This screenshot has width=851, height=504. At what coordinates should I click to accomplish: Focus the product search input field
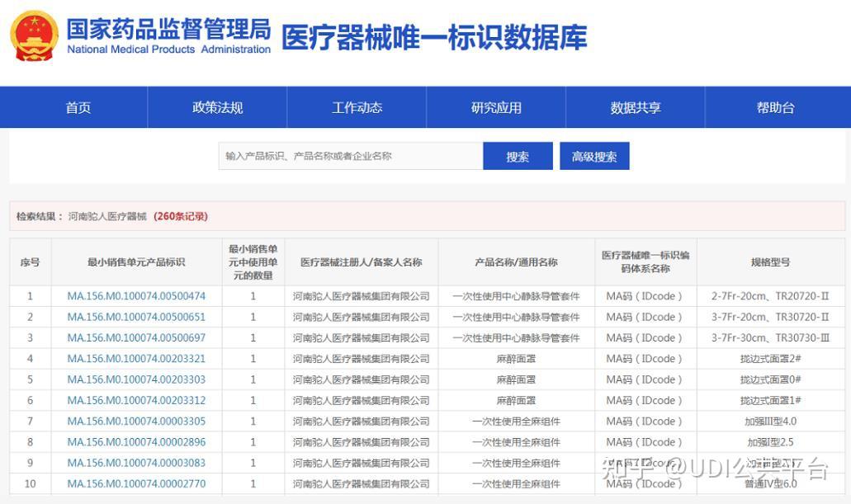pos(351,156)
